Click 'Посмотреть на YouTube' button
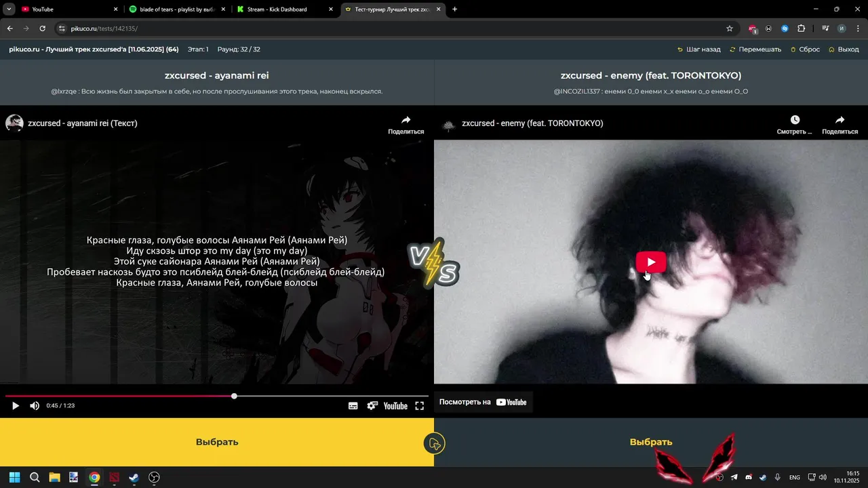Screen dimensions: 868x488 click(x=483, y=402)
